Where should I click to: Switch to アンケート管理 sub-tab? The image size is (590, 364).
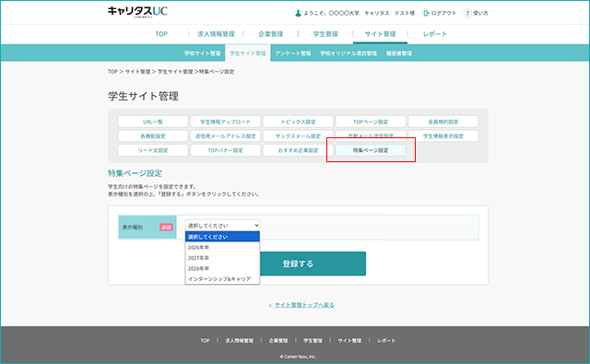click(293, 53)
